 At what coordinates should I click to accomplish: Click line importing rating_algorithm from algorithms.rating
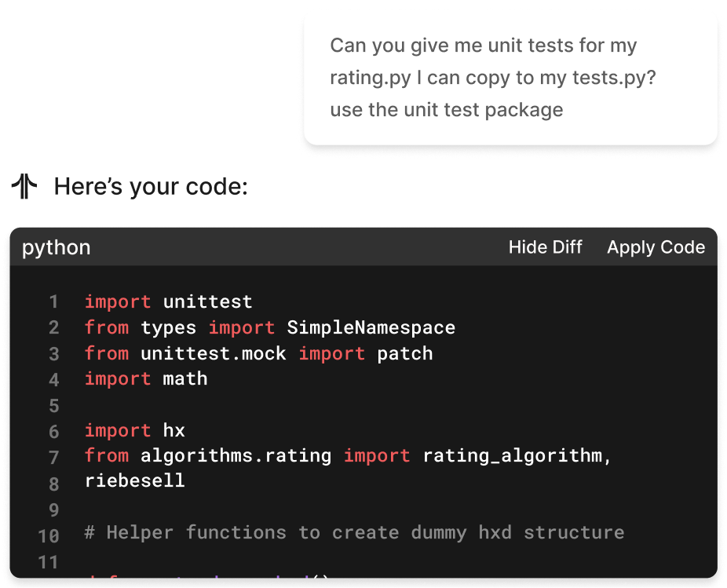click(x=349, y=456)
